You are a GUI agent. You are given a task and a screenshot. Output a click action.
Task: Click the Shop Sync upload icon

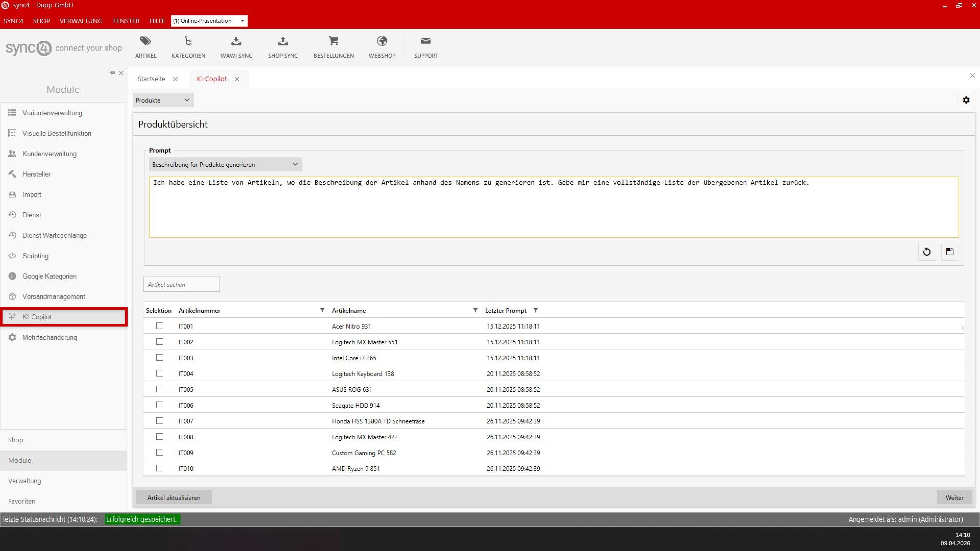click(x=283, y=41)
